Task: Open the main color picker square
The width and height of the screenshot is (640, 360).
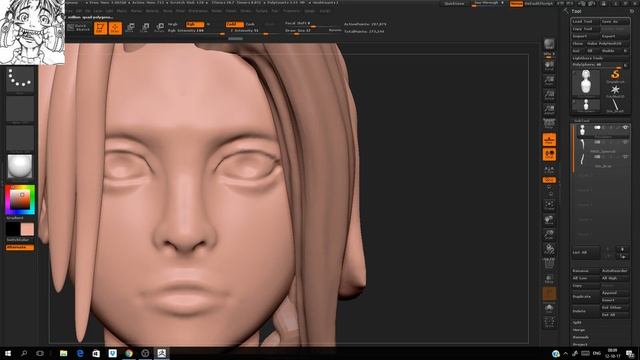Action: coord(20,200)
